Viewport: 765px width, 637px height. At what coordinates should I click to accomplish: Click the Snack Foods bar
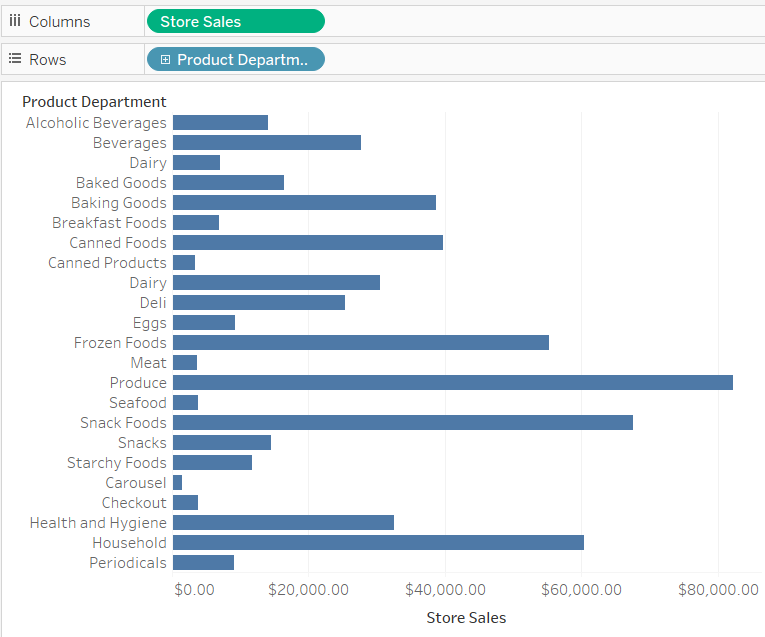click(403, 423)
